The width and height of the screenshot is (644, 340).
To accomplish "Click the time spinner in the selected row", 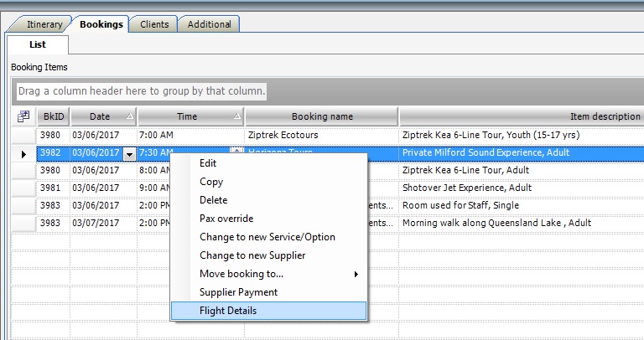I will (237, 152).
